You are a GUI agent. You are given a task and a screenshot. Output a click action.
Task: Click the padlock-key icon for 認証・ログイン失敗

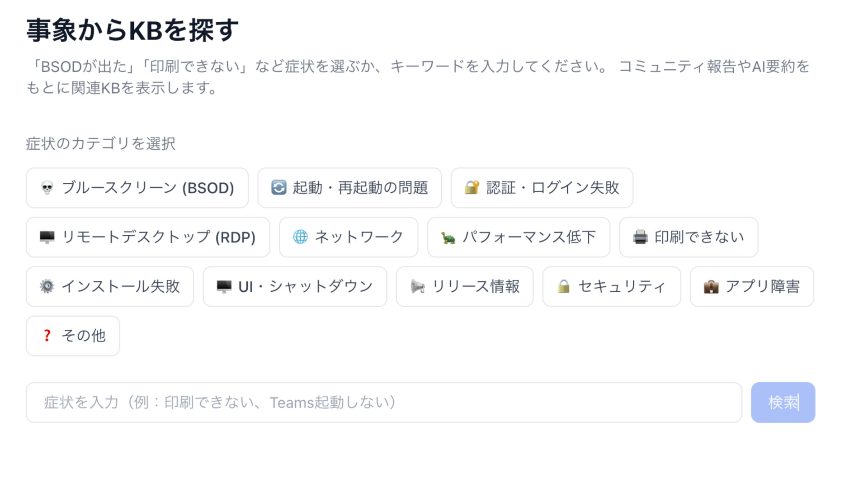[472, 187]
